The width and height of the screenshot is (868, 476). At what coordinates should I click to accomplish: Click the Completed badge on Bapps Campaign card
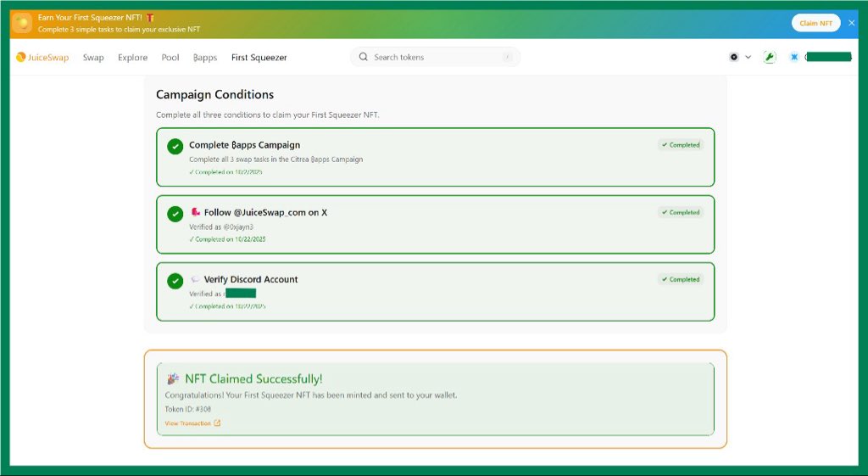point(681,145)
